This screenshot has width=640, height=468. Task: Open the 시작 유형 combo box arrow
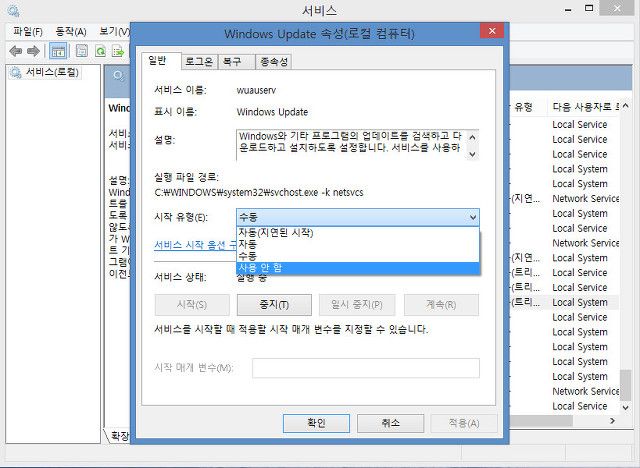(x=473, y=217)
